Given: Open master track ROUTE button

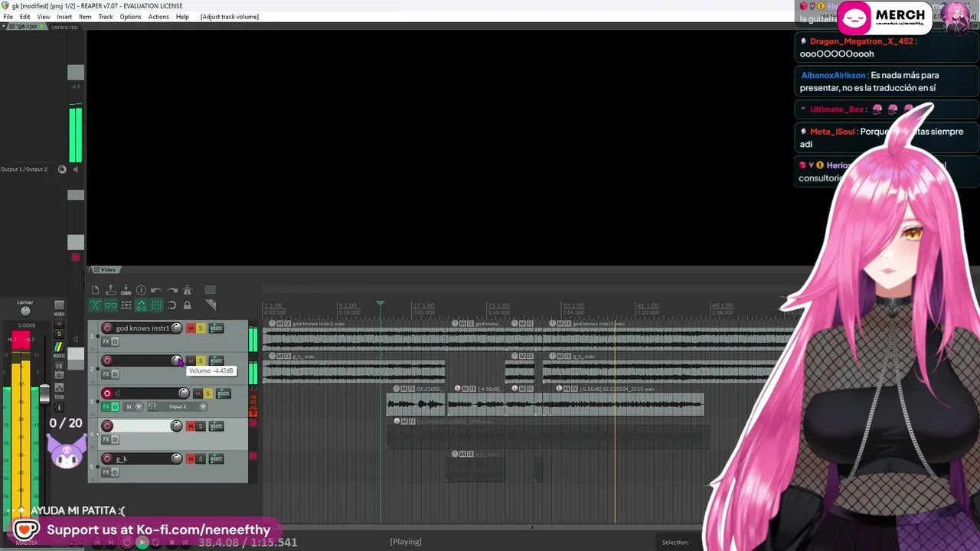Looking at the screenshot, I should coord(59,347).
